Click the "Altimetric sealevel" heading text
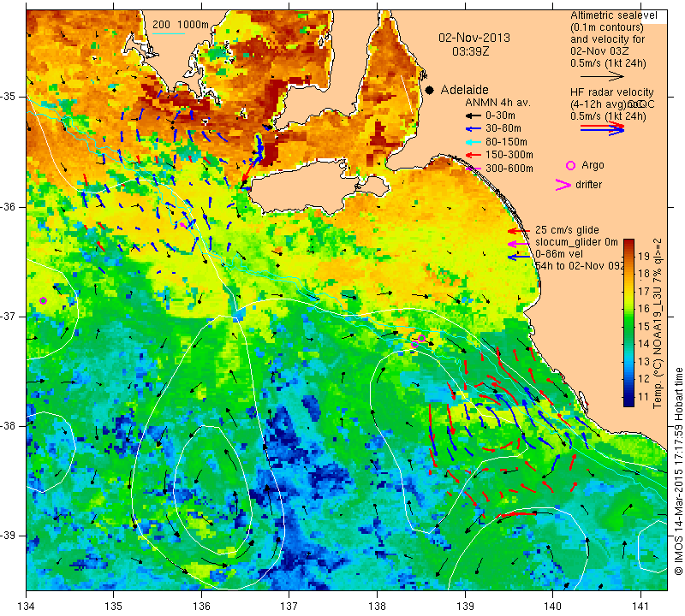This screenshot has height=616, width=685. [x=613, y=15]
